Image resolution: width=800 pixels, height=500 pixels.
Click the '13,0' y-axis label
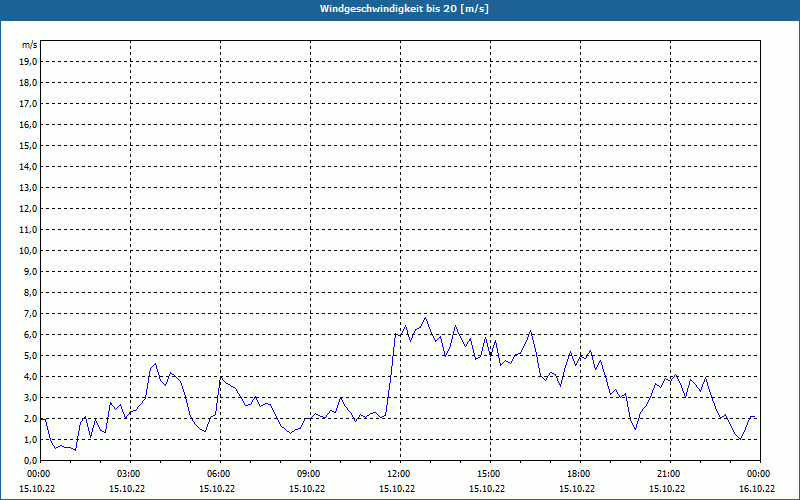pos(27,187)
